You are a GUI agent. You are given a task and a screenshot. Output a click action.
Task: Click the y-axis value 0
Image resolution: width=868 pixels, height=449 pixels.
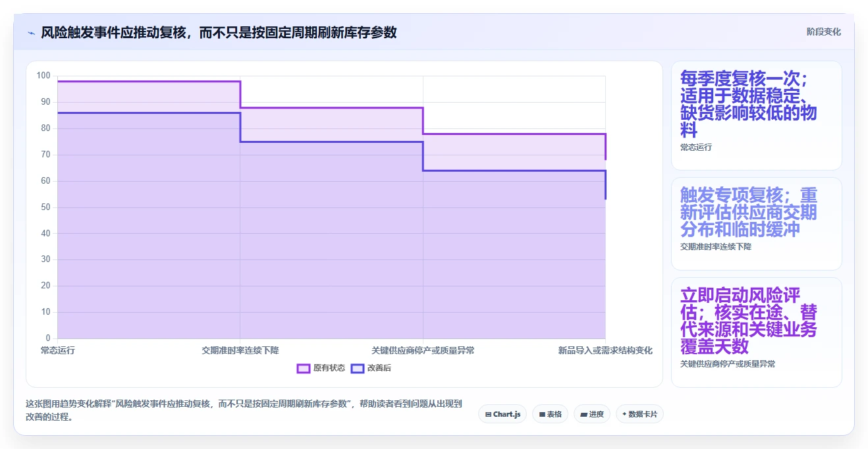point(48,338)
